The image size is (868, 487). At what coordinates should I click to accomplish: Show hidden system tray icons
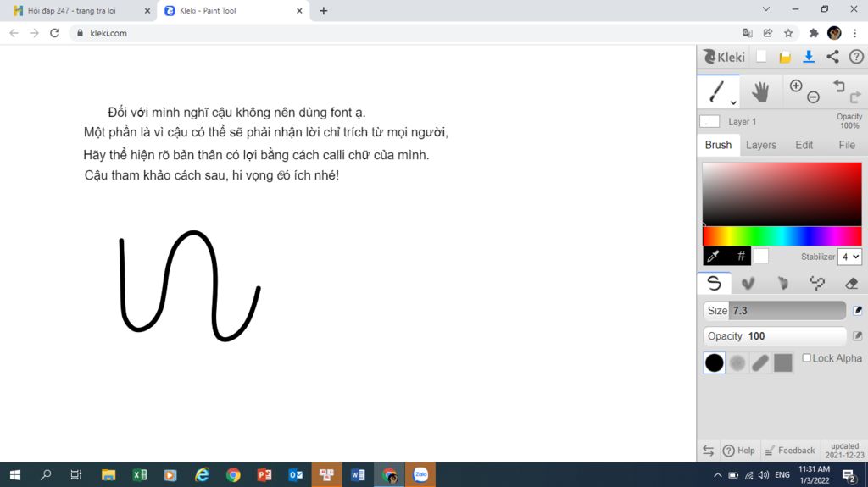tap(717, 475)
